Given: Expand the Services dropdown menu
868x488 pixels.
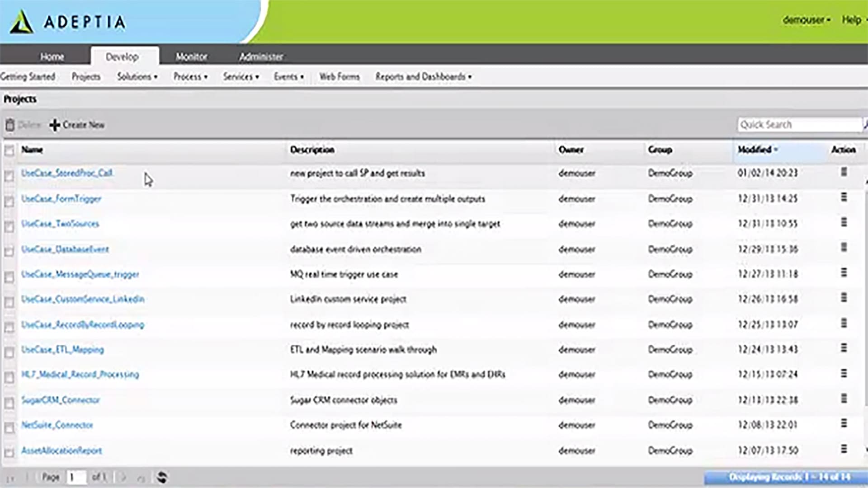Looking at the screenshot, I should point(241,77).
